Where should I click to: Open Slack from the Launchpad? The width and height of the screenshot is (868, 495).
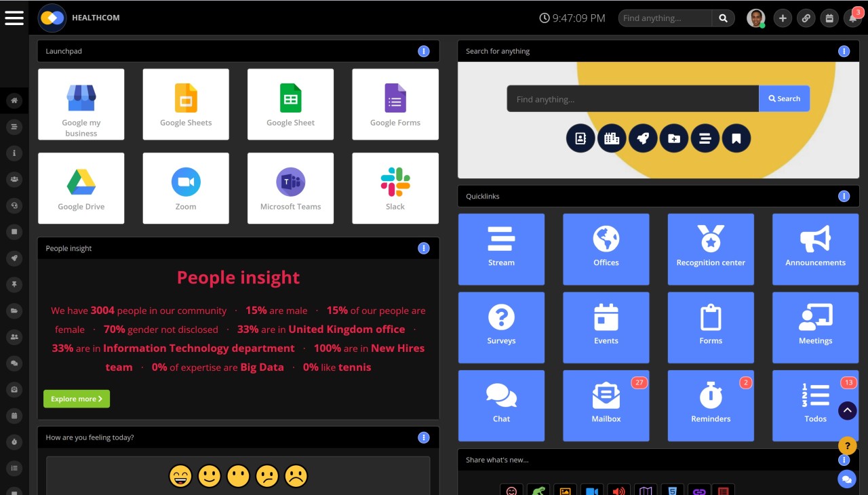click(395, 188)
